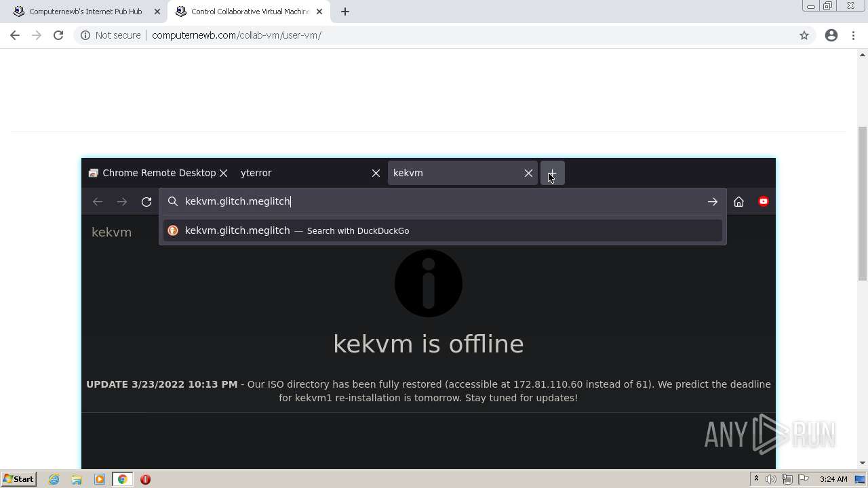Go back in the outer Chrome browser
The height and width of the screenshot is (488, 868).
[15, 35]
